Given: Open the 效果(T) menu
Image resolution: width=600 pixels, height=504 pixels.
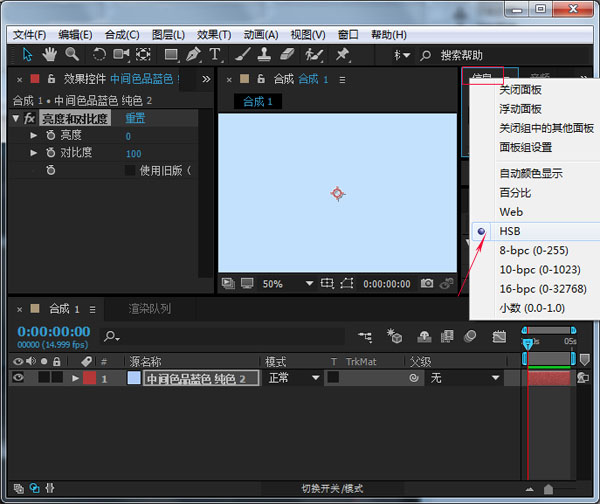Looking at the screenshot, I should click(x=214, y=35).
